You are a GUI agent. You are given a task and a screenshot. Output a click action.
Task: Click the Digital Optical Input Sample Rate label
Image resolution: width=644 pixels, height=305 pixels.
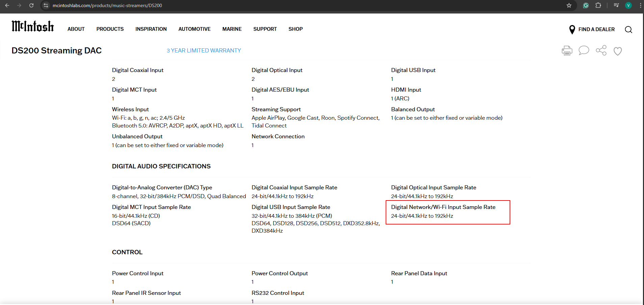click(x=434, y=187)
